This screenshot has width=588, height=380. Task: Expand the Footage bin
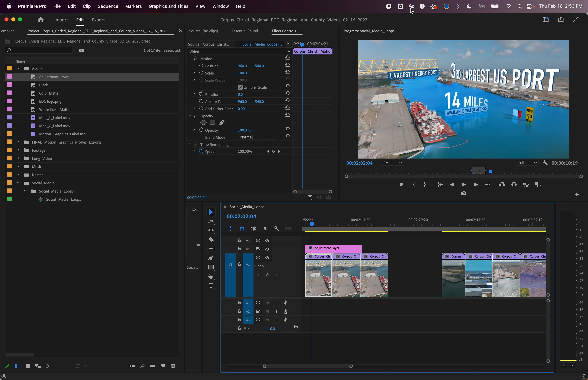[18, 150]
